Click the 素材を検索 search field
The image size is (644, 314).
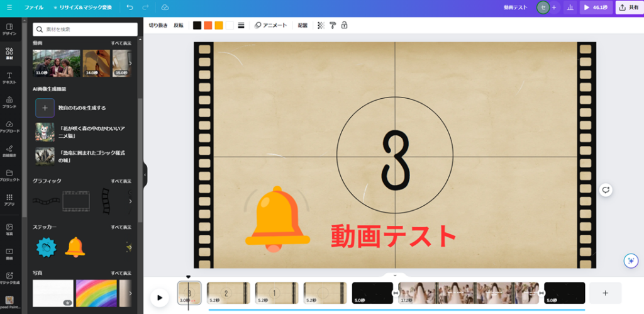pos(85,29)
